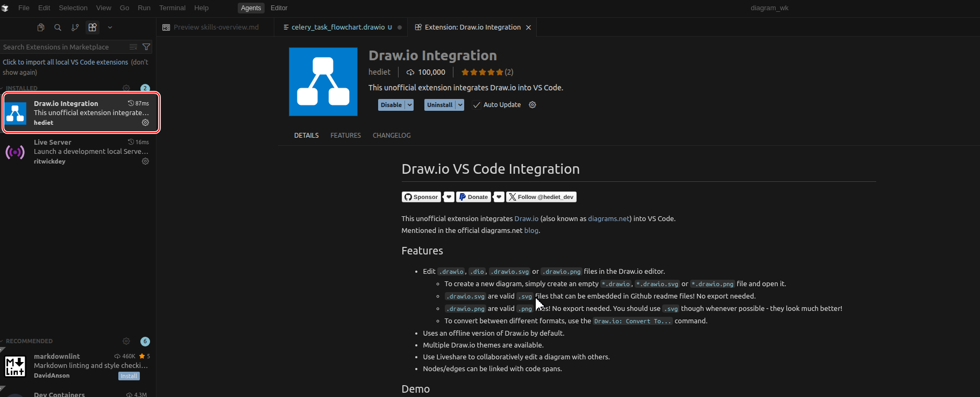Click the app logo in the menu bar
Screen dimensions: 980x397
(x=5, y=8)
